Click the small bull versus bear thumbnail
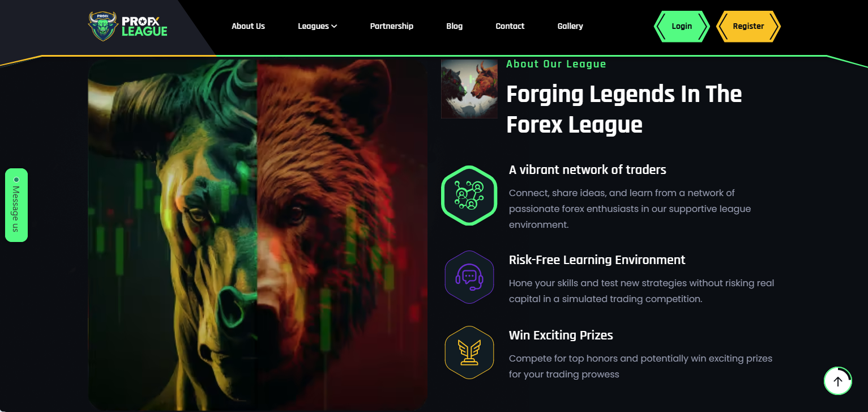 [469, 89]
